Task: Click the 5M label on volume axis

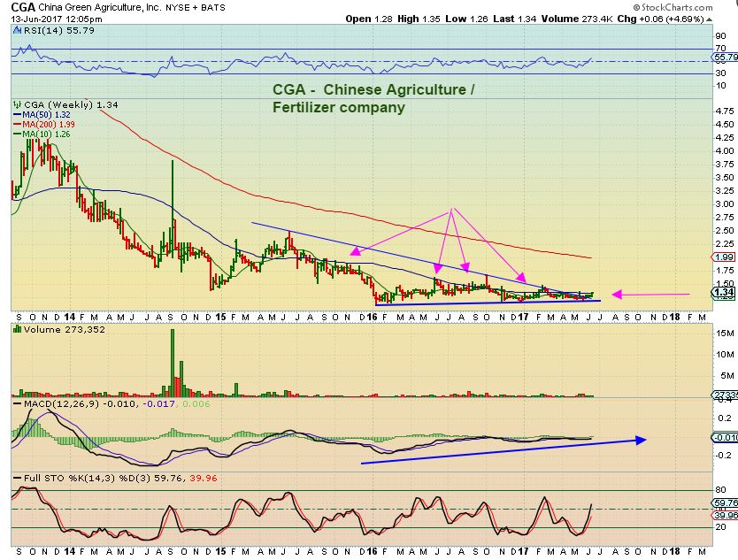Action: tap(727, 375)
